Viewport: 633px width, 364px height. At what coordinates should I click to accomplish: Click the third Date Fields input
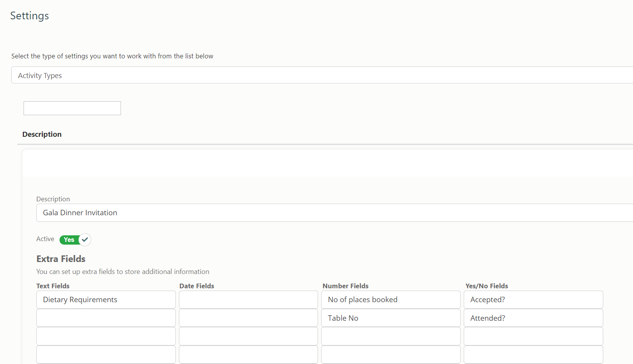248,336
